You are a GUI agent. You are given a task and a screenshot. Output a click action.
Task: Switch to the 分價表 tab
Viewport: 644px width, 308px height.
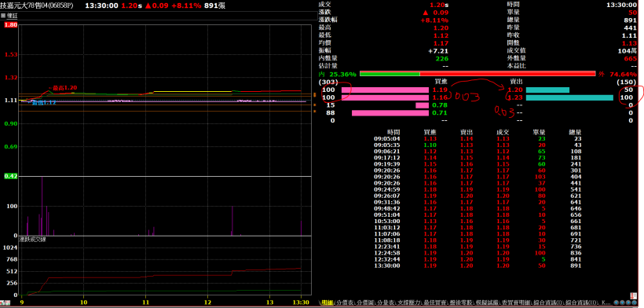[x=345, y=302]
